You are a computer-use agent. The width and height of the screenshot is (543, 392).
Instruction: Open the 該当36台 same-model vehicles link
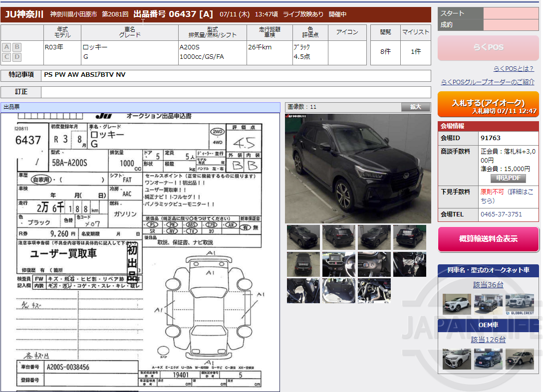(x=488, y=283)
